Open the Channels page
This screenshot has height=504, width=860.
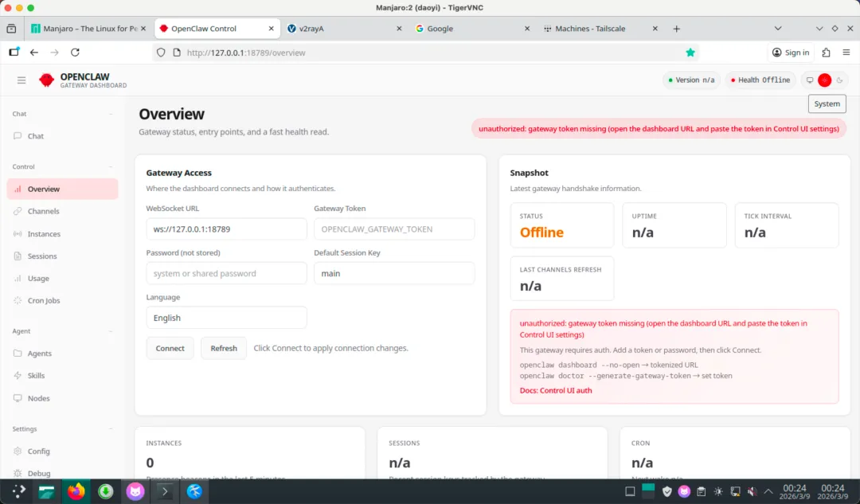click(63, 211)
